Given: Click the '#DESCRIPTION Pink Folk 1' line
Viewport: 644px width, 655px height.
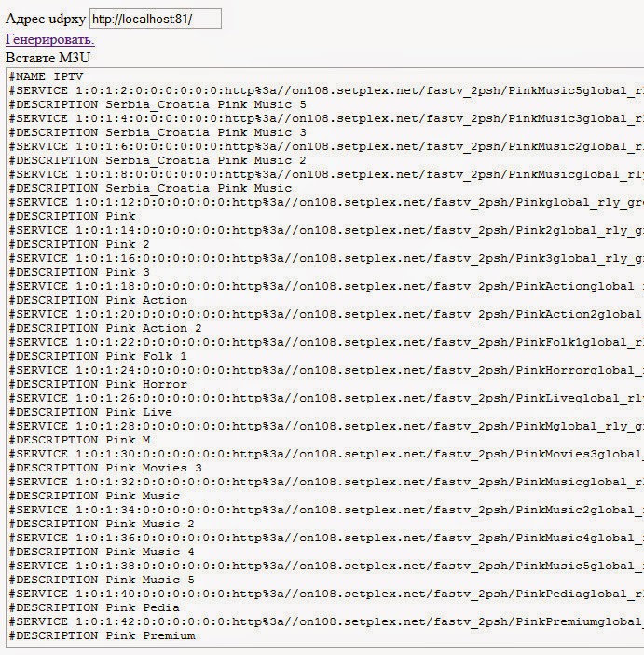Looking at the screenshot, I should pos(98,356).
